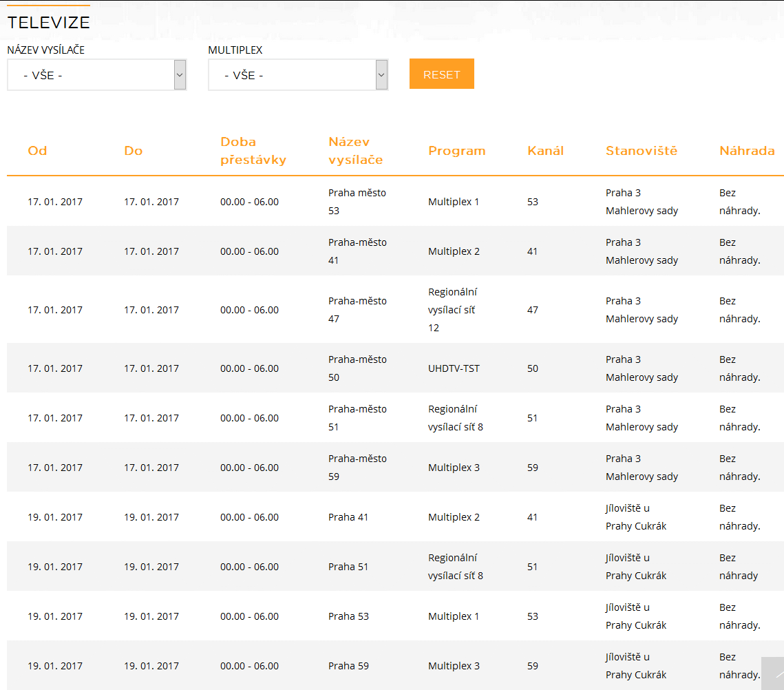The height and width of the screenshot is (690, 784).
Task: Click the Název vysílače column header
Action: 355,151
